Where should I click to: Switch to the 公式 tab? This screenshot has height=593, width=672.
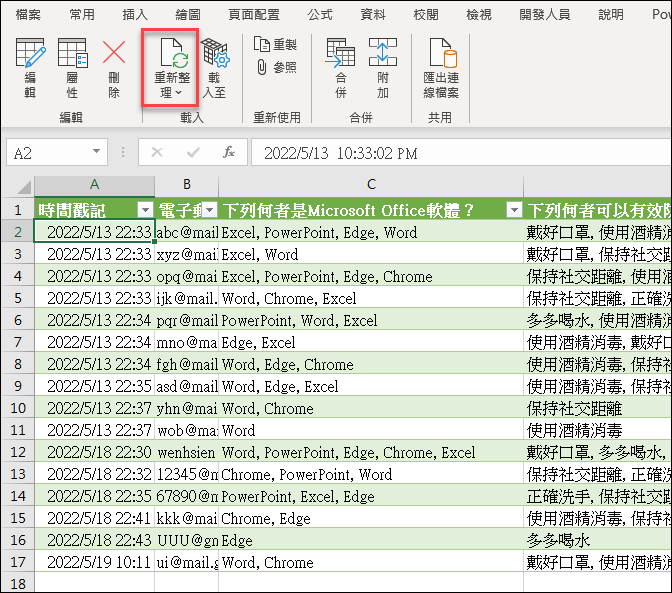click(320, 15)
